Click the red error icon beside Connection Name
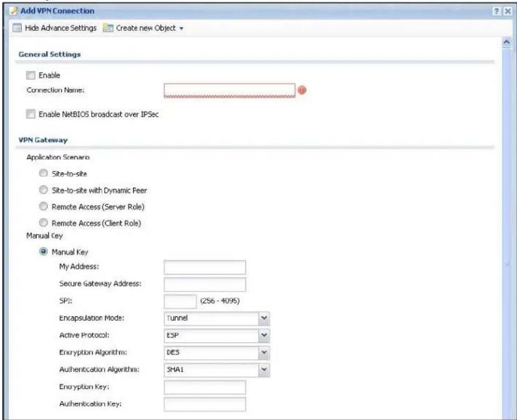The height and width of the screenshot is (420, 517). 302,90
